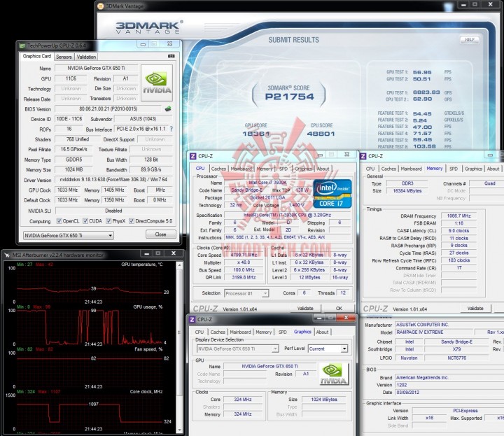Click the CPU-Z icon in the Graphics tab window

tap(192, 319)
